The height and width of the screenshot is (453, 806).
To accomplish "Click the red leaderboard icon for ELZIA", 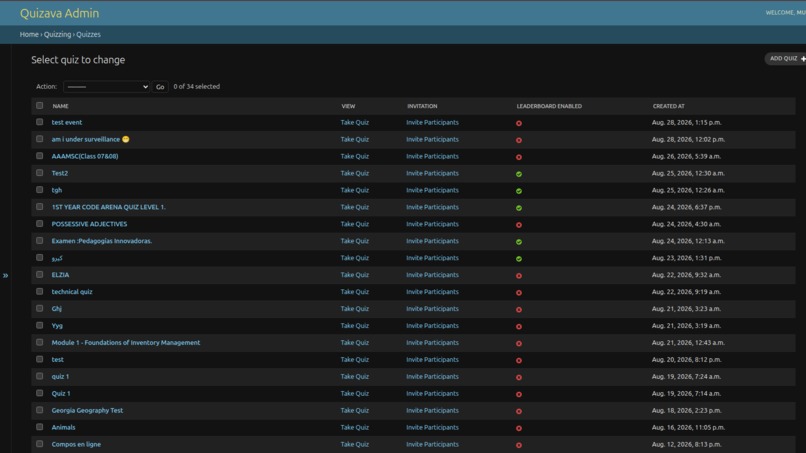I will point(519,276).
